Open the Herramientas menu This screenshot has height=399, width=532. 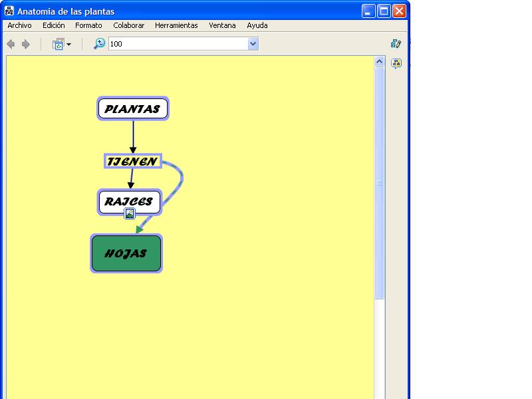pos(176,25)
